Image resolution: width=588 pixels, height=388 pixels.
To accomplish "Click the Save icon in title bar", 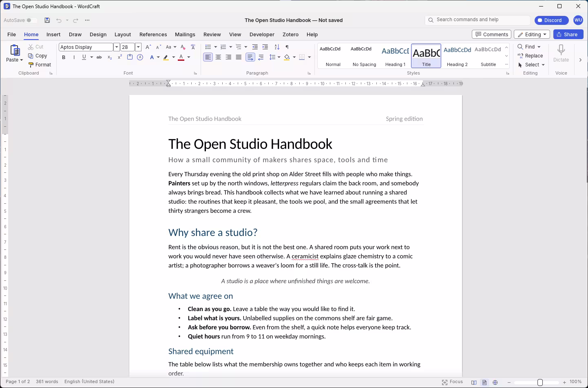I will point(47,20).
